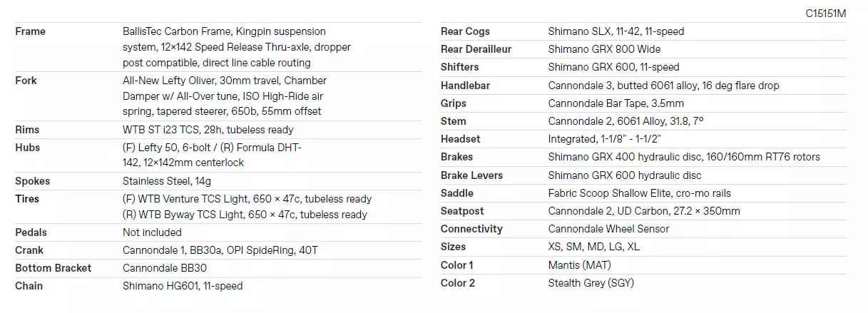The image size is (868, 313).
Task: Click the Frame specification label
Action: (30, 31)
